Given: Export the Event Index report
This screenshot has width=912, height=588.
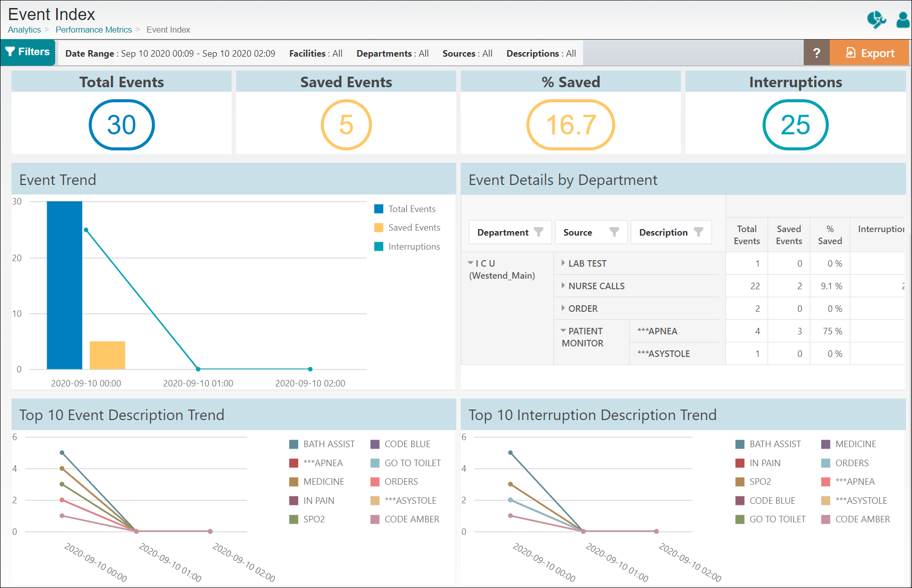Looking at the screenshot, I should click(x=869, y=53).
